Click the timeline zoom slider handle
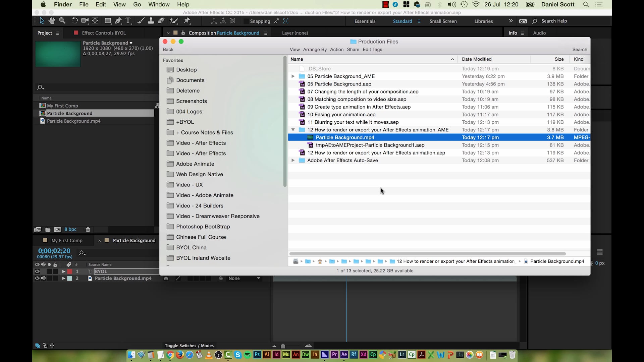Image resolution: width=644 pixels, height=362 pixels. [x=283, y=346]
